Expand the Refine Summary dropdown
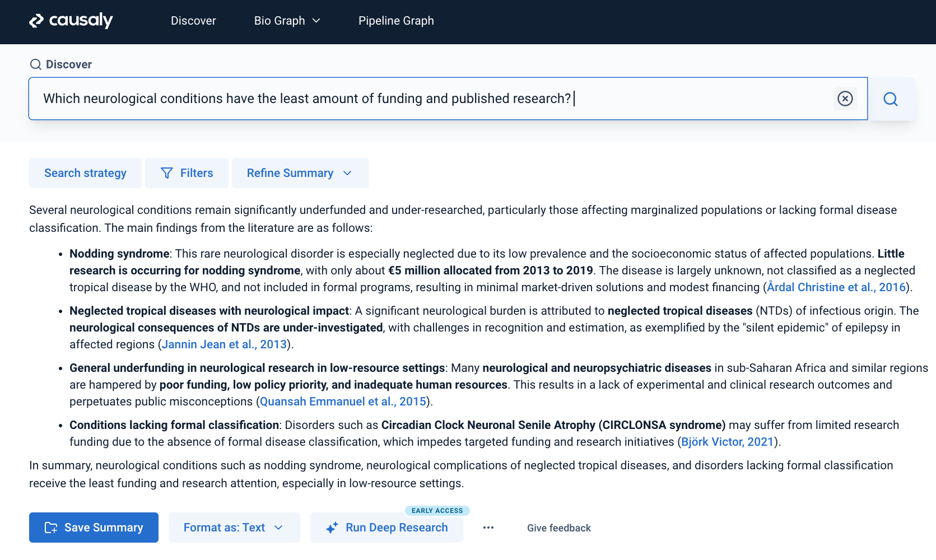 pyautogui.click(x=300, y=173)
